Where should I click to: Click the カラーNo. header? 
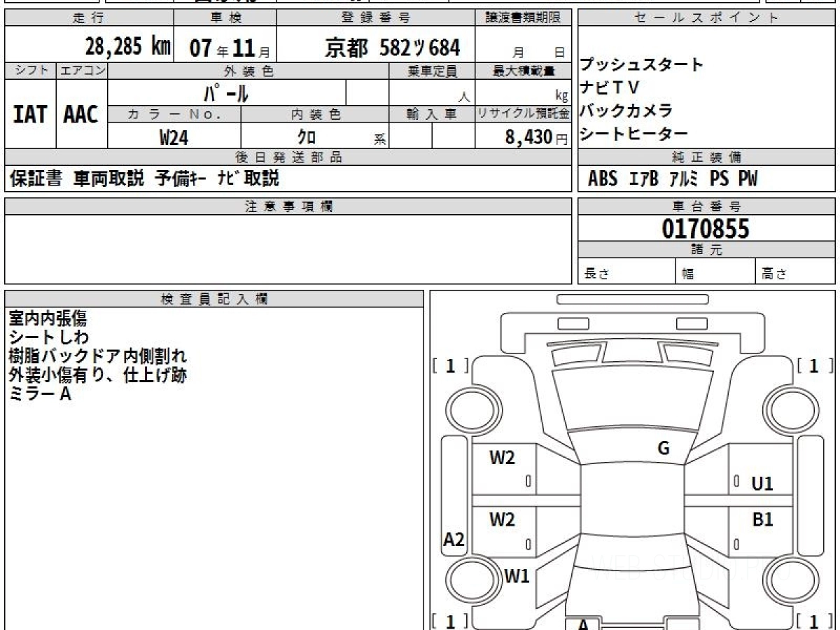point(174,114)
